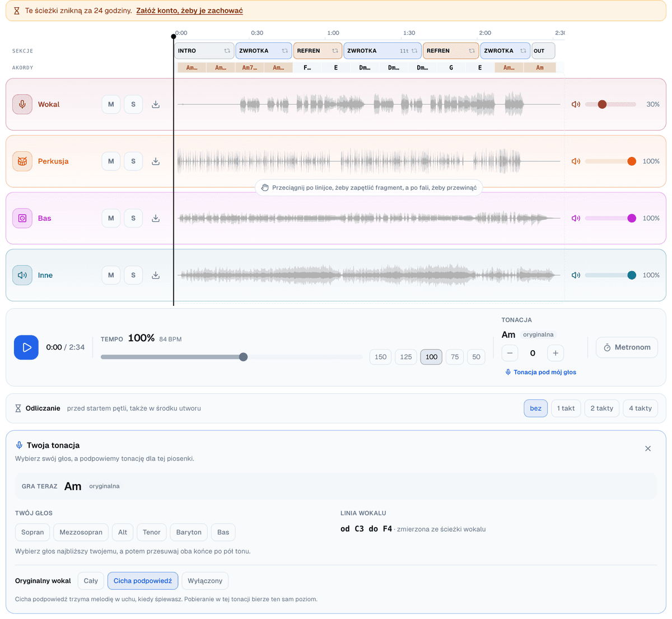This screenshot has width=672, height=619.
Task: Jump to the OUT section
Action: coord(543,51)
